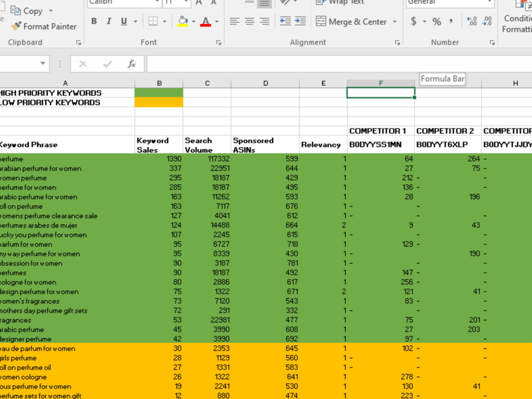Open the Merge & Center dropdown arrow
Screen dimensions: 532x399
coord(395,21)
